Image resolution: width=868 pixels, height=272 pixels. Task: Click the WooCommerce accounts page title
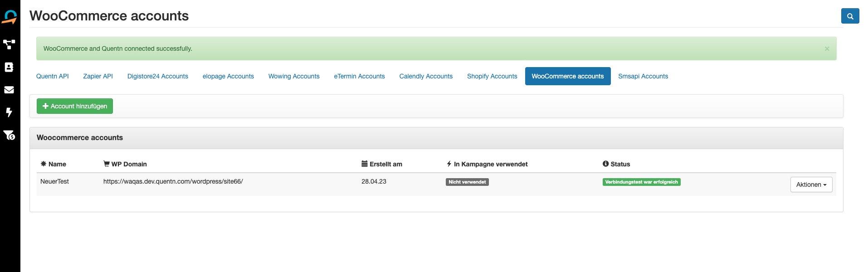pyautogui.click(x=109, y=16)
